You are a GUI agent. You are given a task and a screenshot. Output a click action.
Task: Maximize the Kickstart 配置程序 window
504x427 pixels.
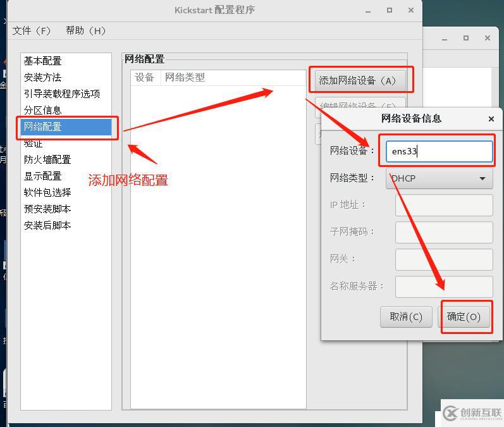pyautogui.click(x=390, y=10)
